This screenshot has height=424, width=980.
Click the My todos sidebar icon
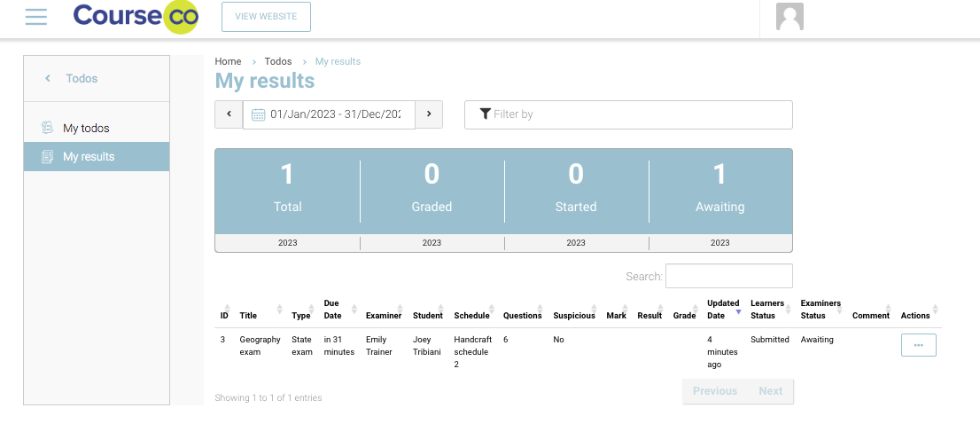click(x=48, y=129)
